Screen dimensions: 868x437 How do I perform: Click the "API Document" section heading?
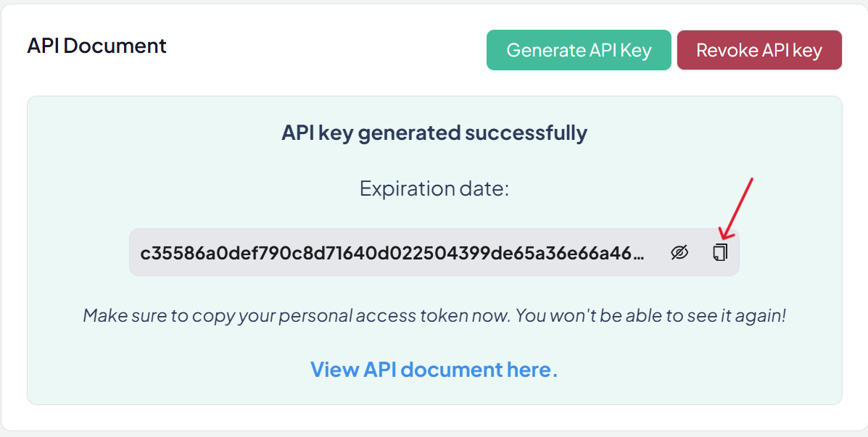pos(96,46)
